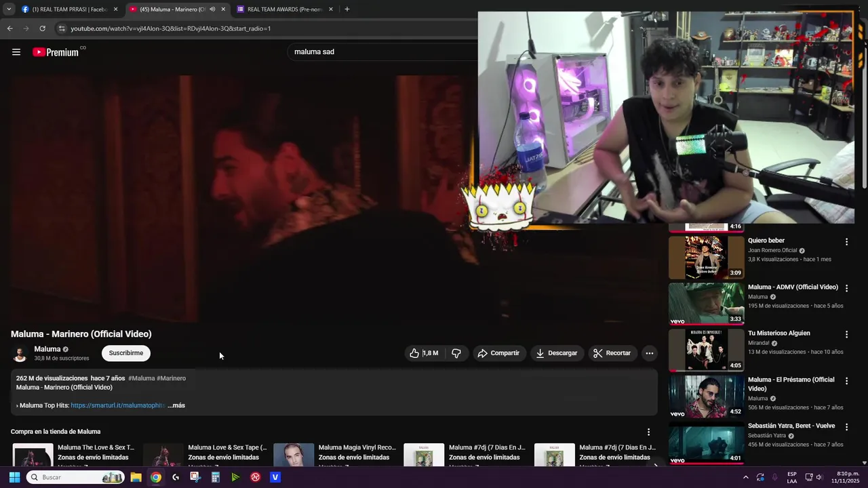Image resolution: width=868 pixels, height=488 pixels.
Task: Open Sebastián Yatra, Beret - Vuelve thumbnail
Action: click(x=707, y=443)
